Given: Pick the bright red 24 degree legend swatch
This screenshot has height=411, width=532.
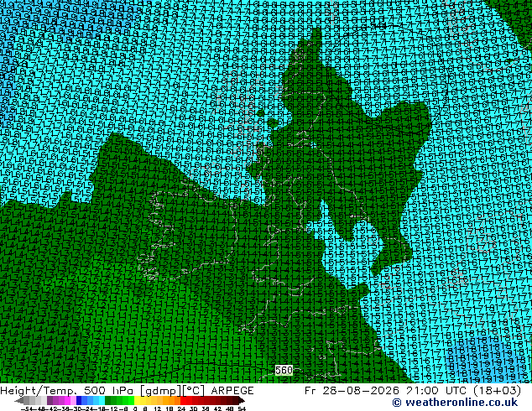Looking at the screenshot, I should [183, 400].
